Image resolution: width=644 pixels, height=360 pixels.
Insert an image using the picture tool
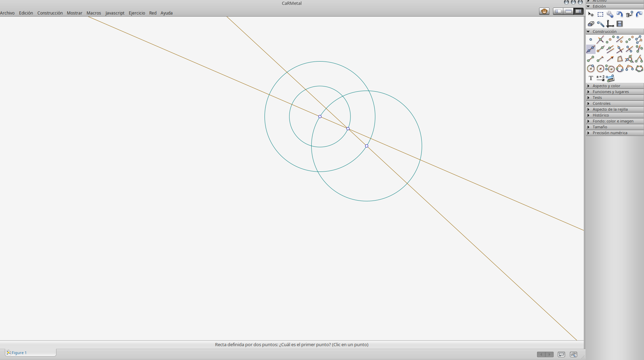(x=610, y=78)
